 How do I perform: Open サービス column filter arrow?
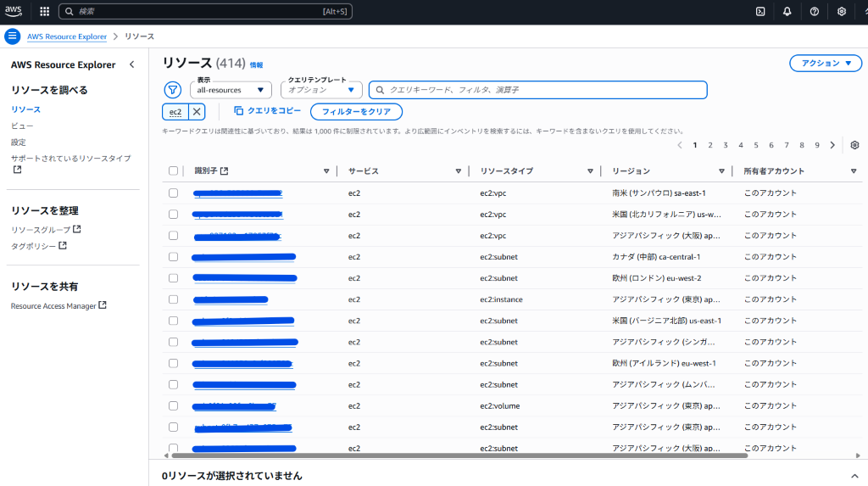coord(459,171)
